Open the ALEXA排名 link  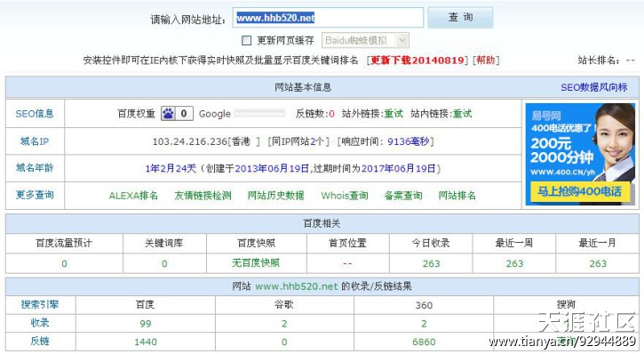(133, 196)
